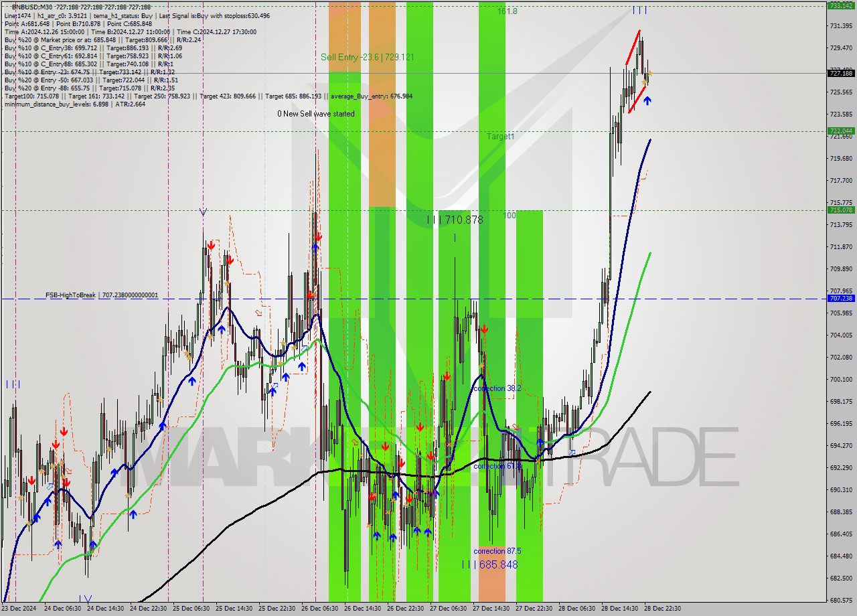
Task: Click the '25 Dec 06:30' time axis label
Action: coord(191,609)
